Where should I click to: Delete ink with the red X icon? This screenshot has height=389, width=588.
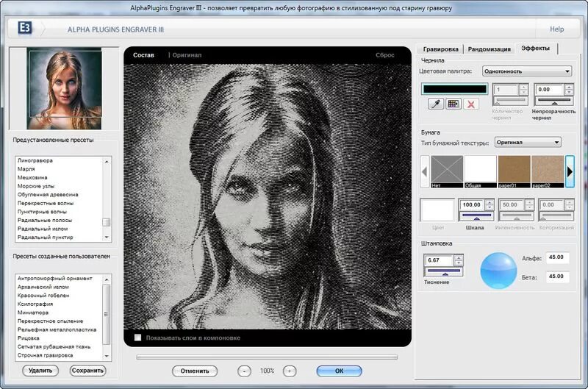[x=471, y=104]
